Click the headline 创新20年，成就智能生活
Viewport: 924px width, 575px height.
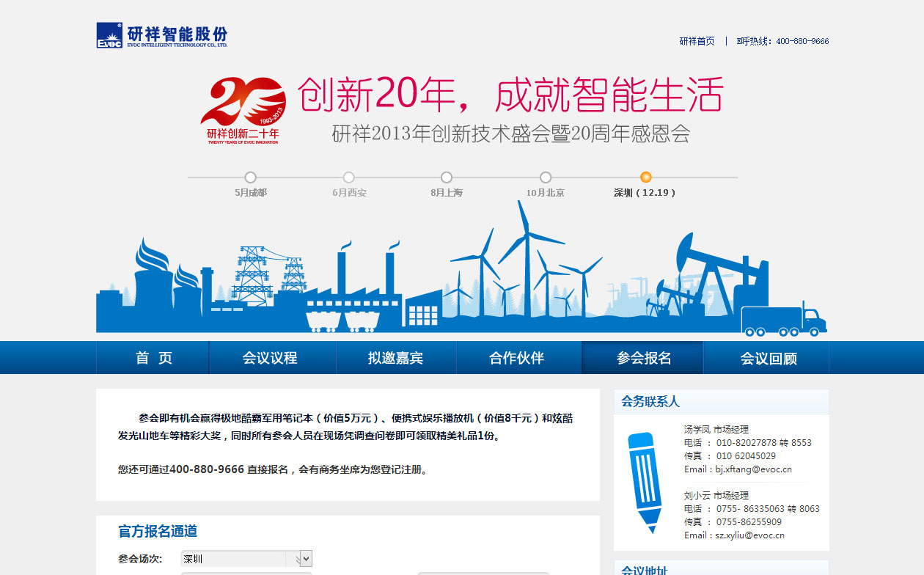(510, 95)
